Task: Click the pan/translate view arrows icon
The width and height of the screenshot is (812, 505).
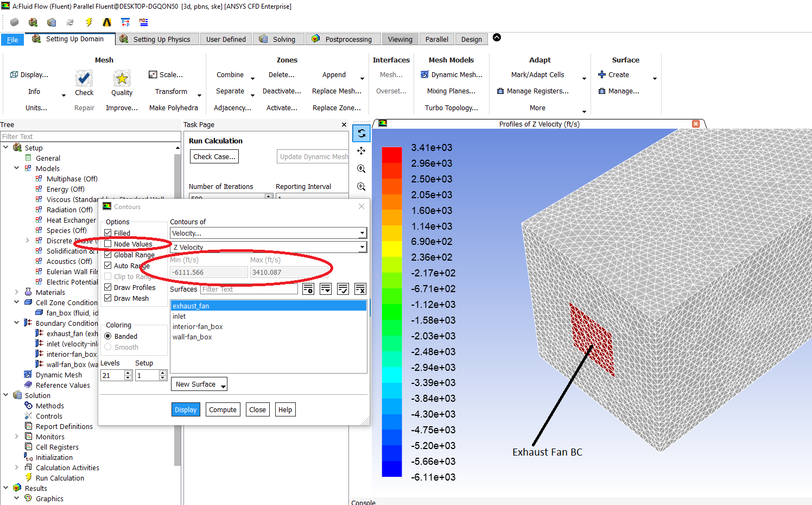Action: (x=361, y=151)
